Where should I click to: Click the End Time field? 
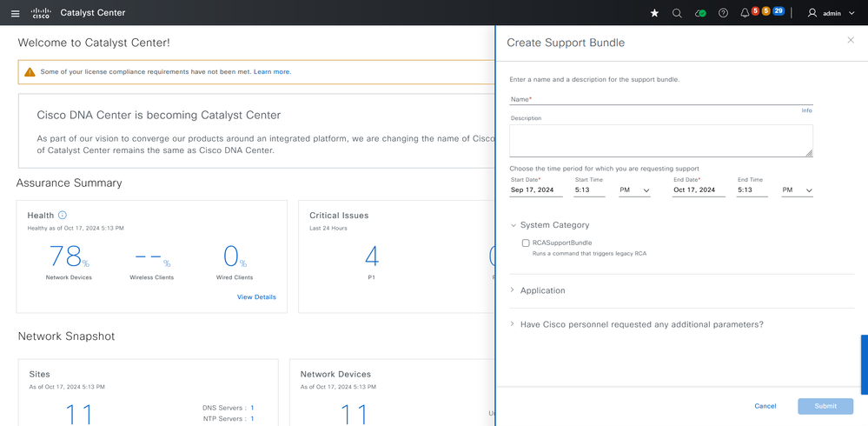click(x=752, y=190)
